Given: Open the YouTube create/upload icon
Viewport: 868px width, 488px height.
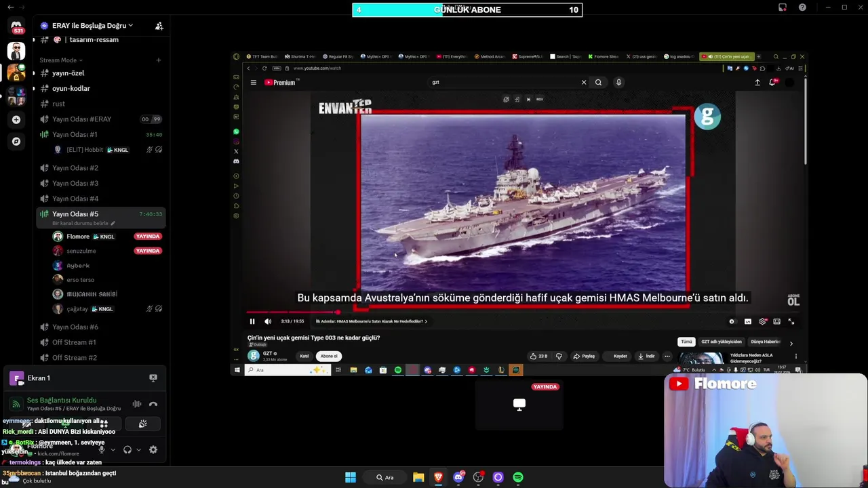Looking at the screenshot, I should 757,83.
